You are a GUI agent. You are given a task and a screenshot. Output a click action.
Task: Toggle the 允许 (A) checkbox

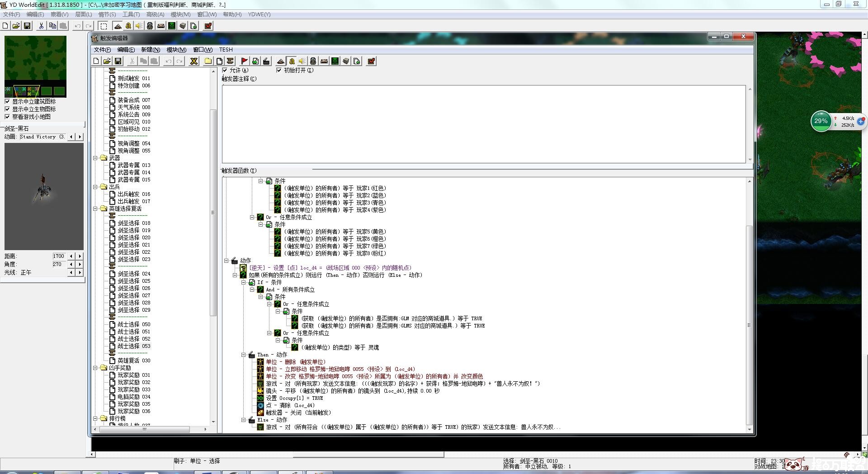click(x=225, y=70)
